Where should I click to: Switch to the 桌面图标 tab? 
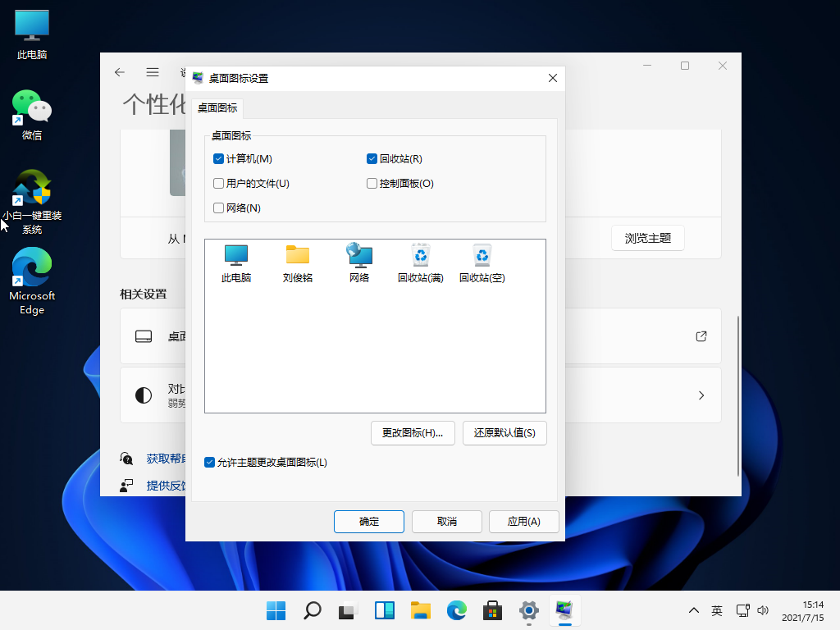coord(216,107)
